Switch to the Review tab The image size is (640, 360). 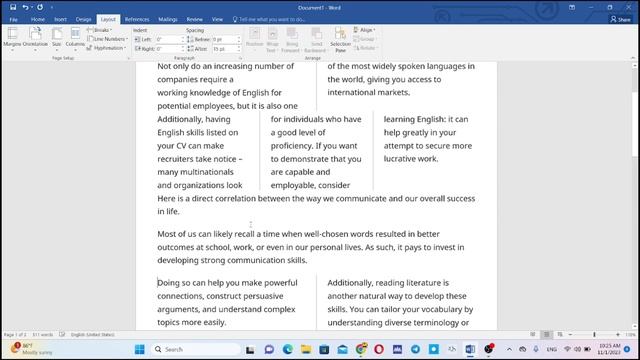point(194,19)
